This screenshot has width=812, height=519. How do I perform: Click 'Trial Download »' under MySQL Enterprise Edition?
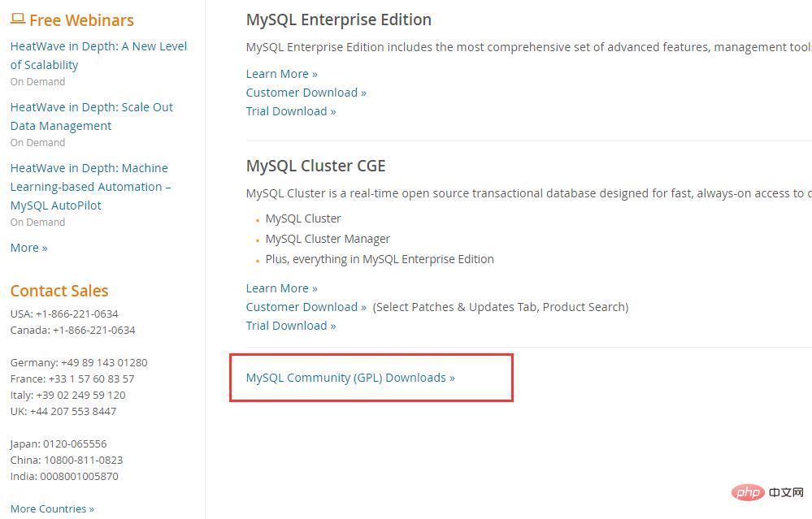(x=290, y=111)
